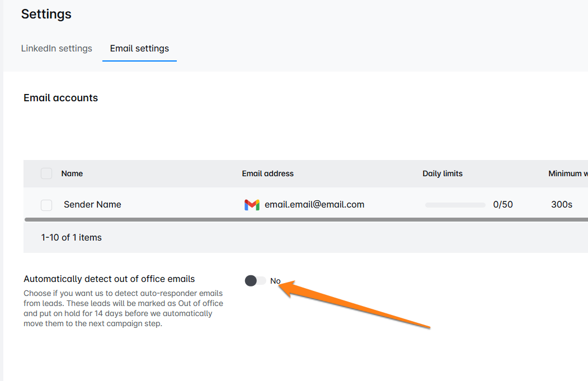
Task: Click the "No" label beside the toggle
Action: (x=275, y=281)
